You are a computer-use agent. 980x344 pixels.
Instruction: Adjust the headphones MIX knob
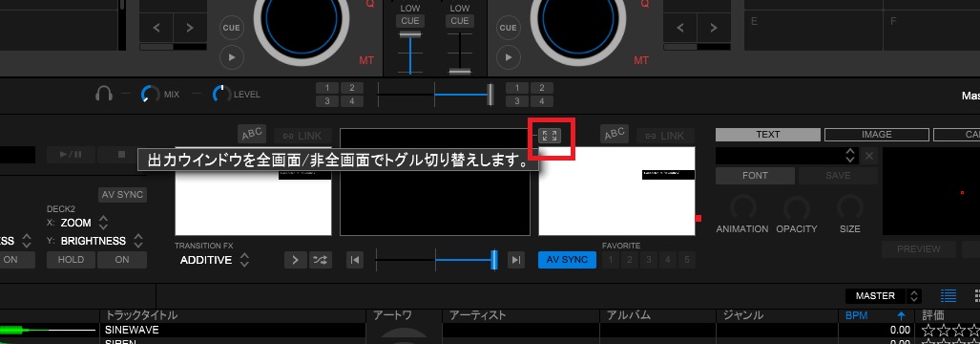[150, 95]
